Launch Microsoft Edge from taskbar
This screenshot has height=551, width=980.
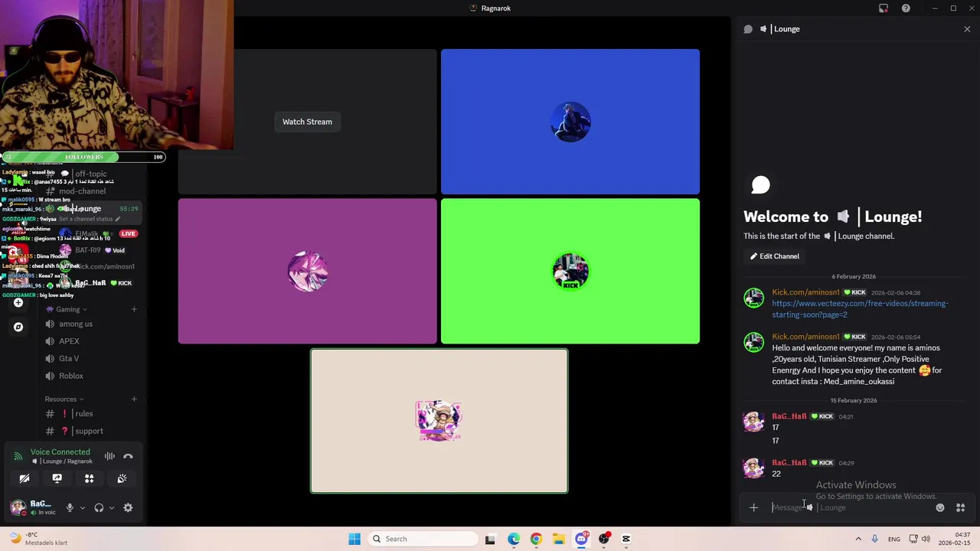[513, 539]
